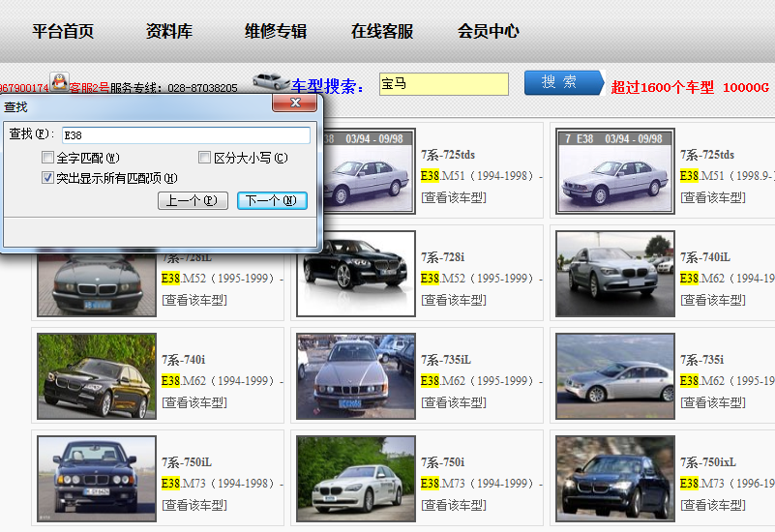Click 查看该车型 under E38.M51 (1998.9-
775x532 pixels.
point(713,197)
